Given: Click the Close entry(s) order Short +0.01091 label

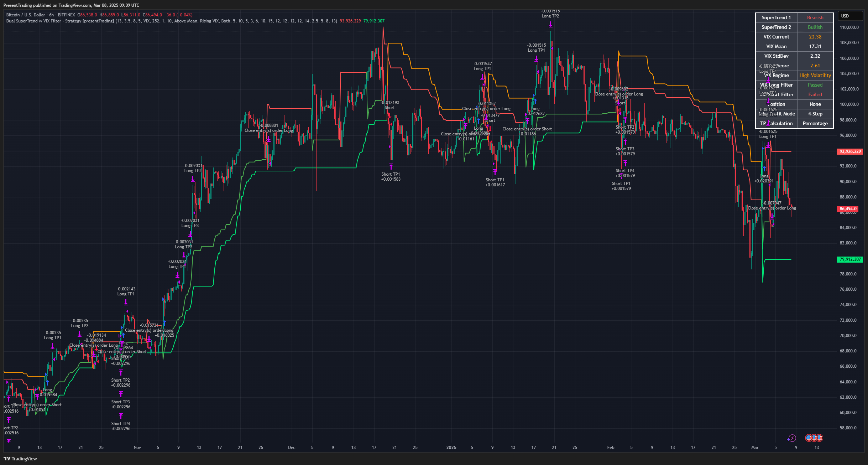Looking at the screenshot, I should click(37, 407).
